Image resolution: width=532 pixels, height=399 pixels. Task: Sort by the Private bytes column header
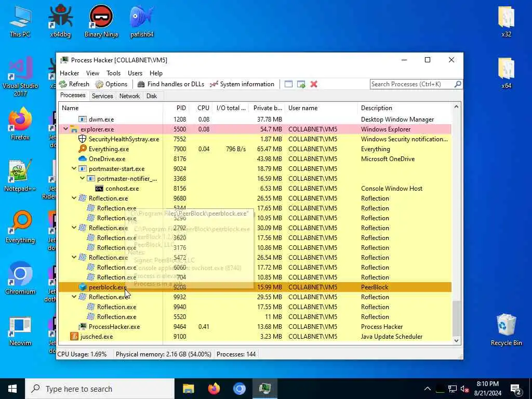267,108
